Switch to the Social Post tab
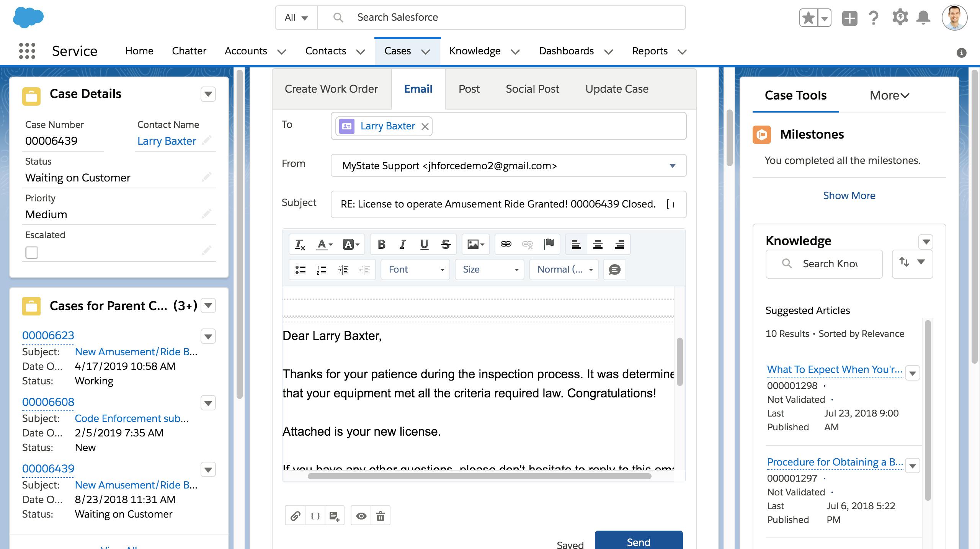The width and height of the screenshot is (980, 549). [532, 89]
